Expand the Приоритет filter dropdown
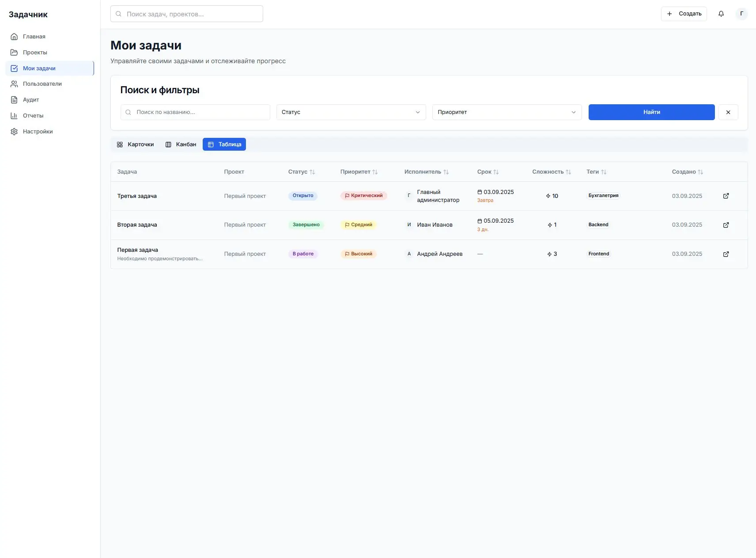756x558 pixels. click(x=507, y=112)
